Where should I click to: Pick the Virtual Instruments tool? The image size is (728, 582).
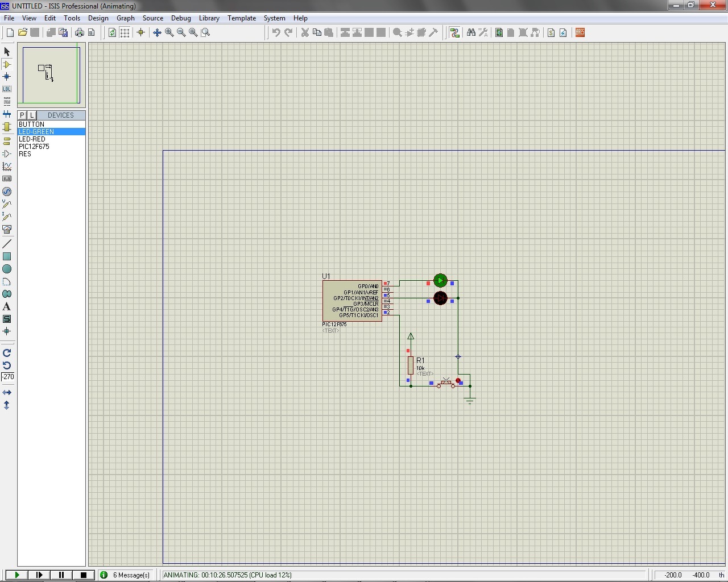(x=7, y=230)
